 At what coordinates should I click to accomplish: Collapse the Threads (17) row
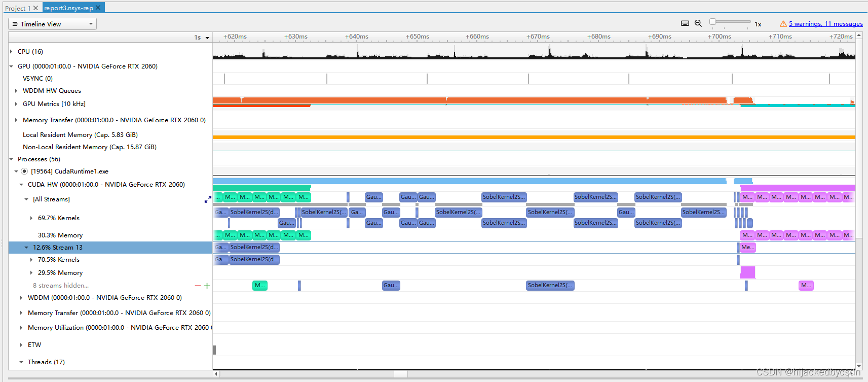[x=21, y=362]
